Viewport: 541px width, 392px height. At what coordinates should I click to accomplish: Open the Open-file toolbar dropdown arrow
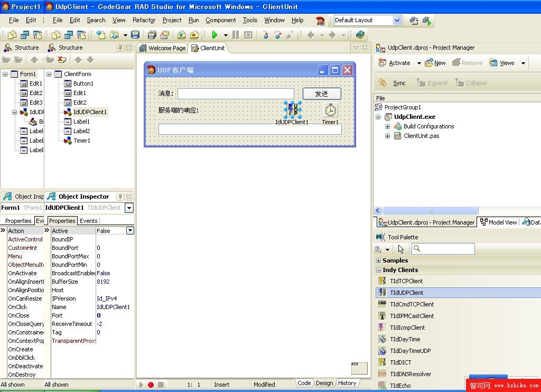[125, 35]
